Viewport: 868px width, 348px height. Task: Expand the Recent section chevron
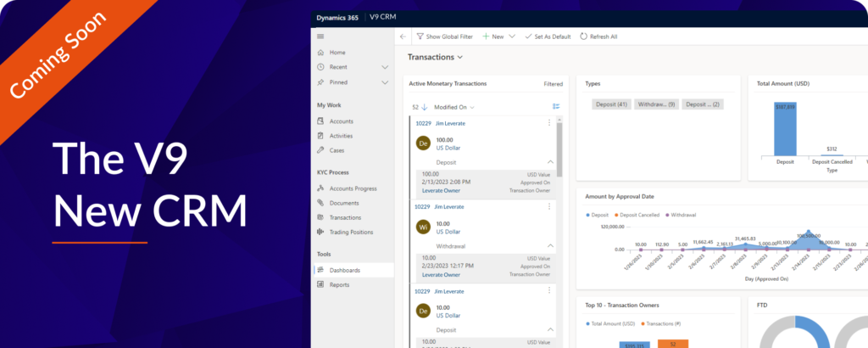(385, 67)
